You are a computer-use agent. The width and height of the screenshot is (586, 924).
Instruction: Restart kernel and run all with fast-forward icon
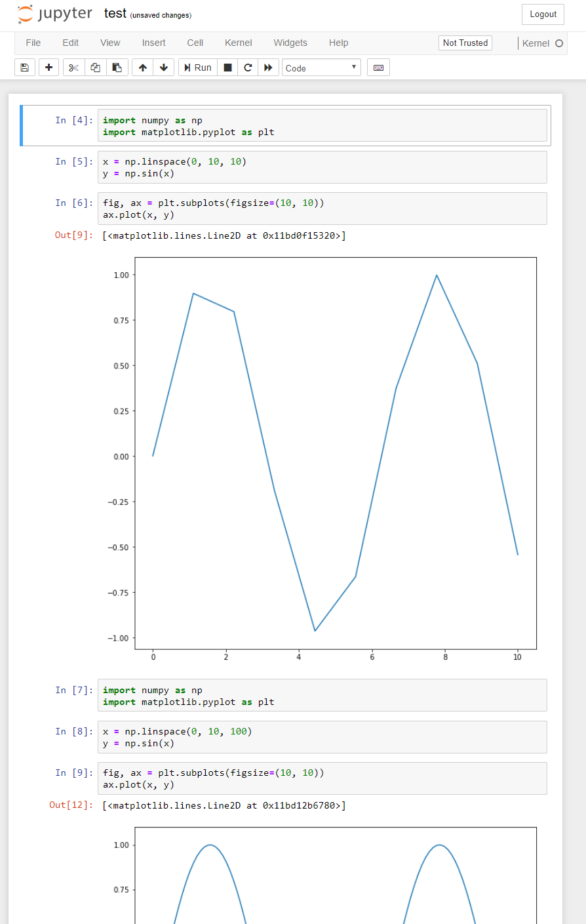(269, 67)
